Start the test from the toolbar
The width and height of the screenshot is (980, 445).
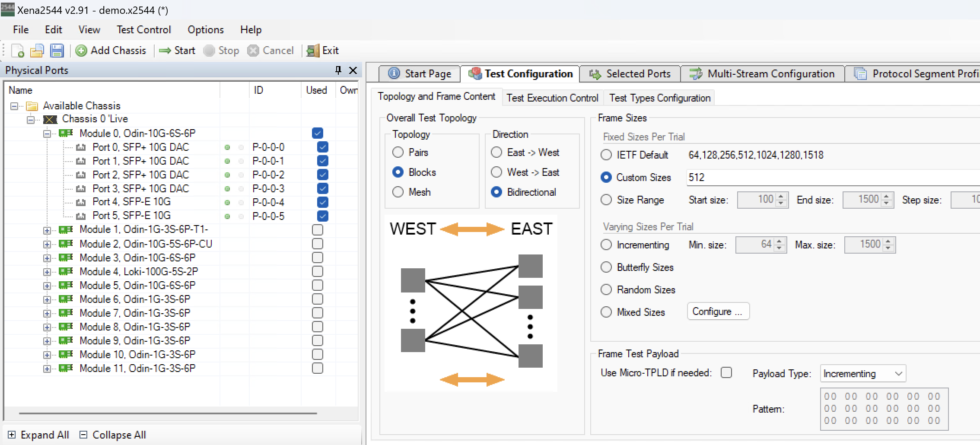tap(177, 51)
